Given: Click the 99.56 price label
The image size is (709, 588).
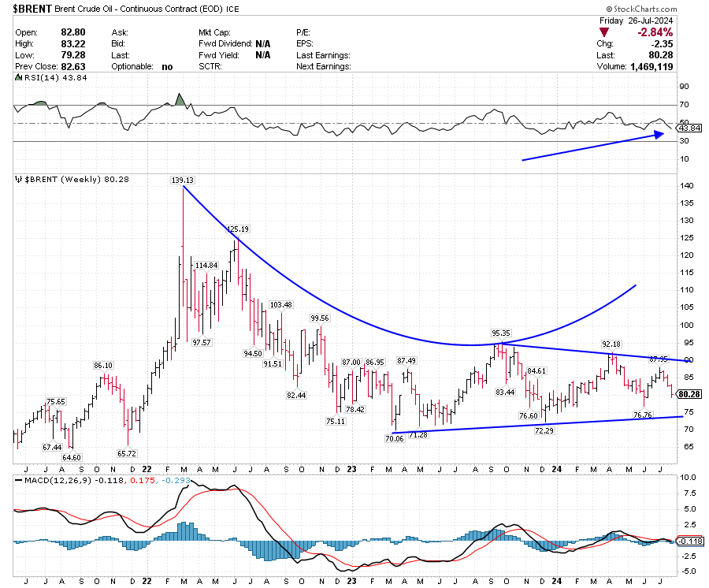Looking at the screenshot, I should coord(320,318).
